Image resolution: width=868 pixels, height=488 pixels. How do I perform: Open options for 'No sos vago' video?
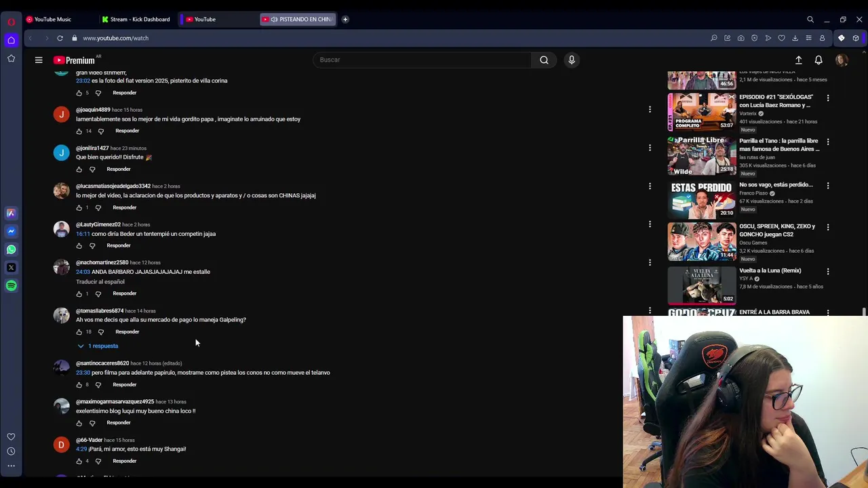click(828, 185)
